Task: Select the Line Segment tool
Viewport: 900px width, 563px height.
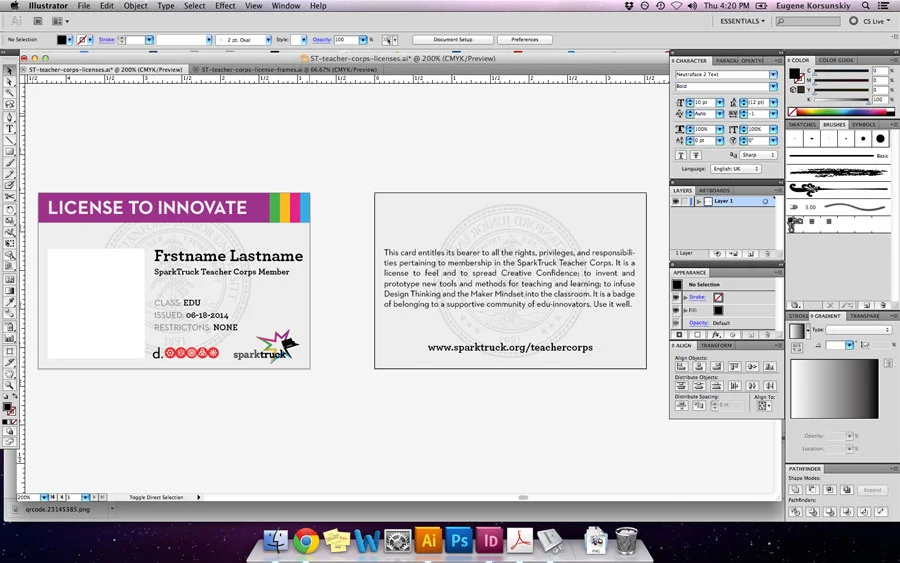Action: pos(9,141)
